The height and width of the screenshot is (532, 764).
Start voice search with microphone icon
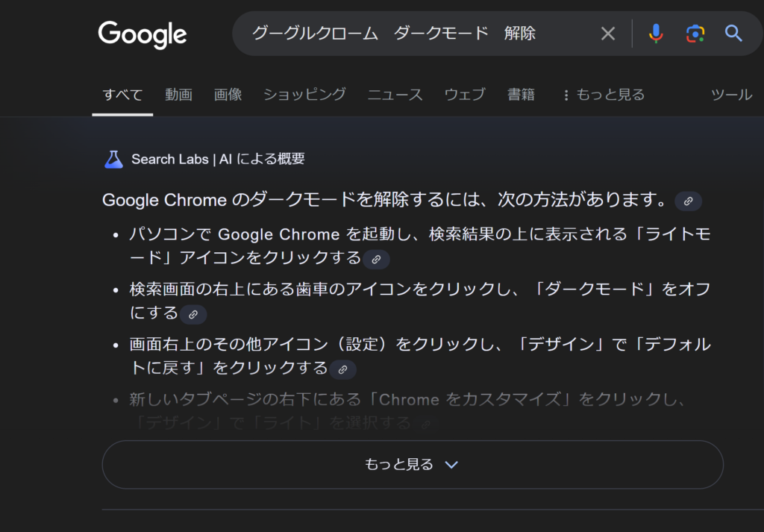coord(656,34)
